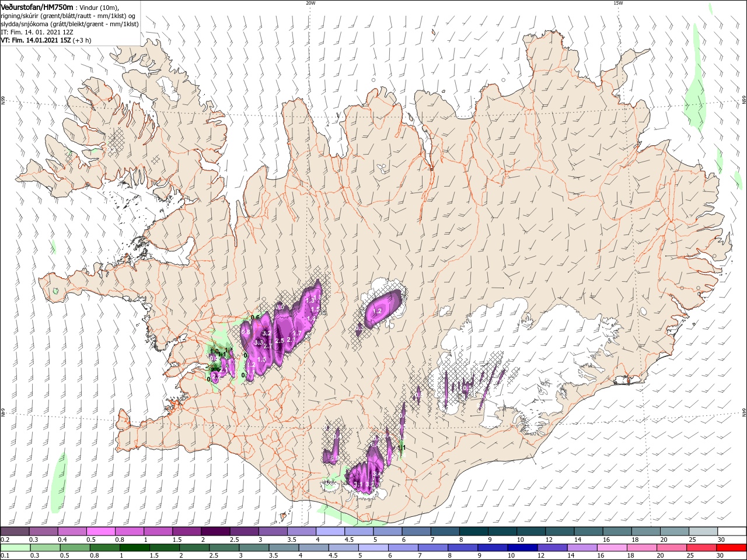Pick the darkest purple swatch between 2 and 2.5

215,531
